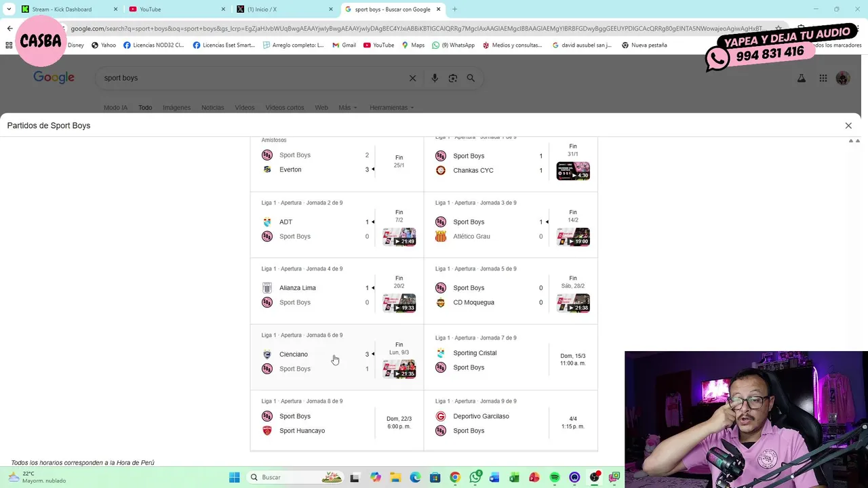Open Word from taskbar
Viewport: 868px width, 488px height.
[x=494, y=477]
